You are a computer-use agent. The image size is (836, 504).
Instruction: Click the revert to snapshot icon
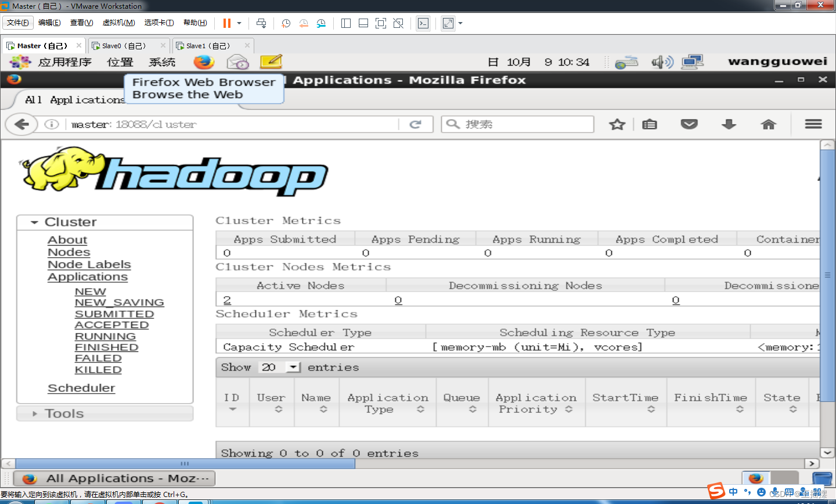(304, 23)
